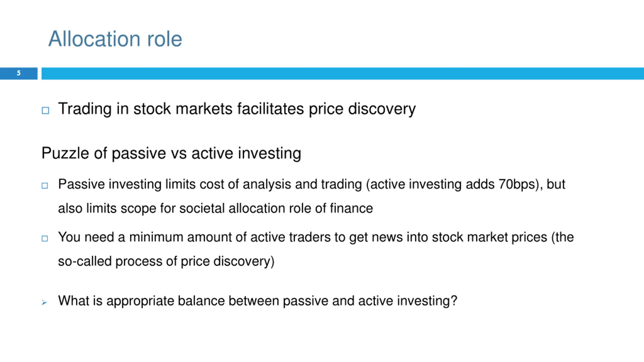Click the 'Allocation role' slide title
This screenshot has height=362, width=644.
115,39
